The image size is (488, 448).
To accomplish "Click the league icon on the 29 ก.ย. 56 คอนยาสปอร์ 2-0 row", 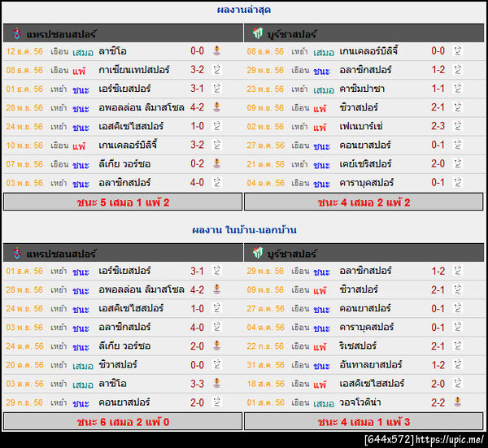I will [x=217, y=402].
